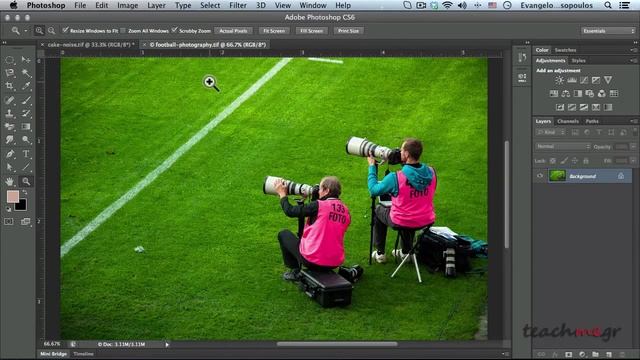Image resolution: width=640 pixels, height=360 pixels.
Task: Toggle lock transparent pixels
Action: pyautogui.click(x=553, y=161)
